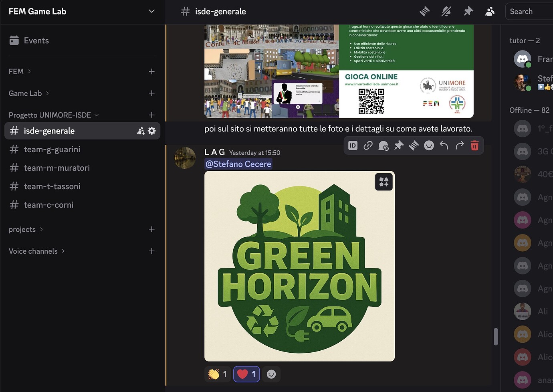Forward the LAG message
The height and width of the screenshot is (392, 553).
(459, 145)
